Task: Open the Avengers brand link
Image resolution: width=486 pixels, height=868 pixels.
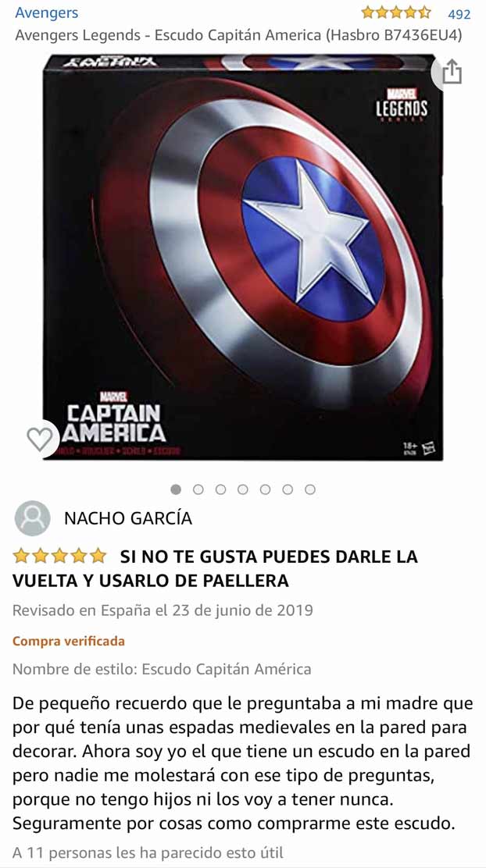Action: 47,12
